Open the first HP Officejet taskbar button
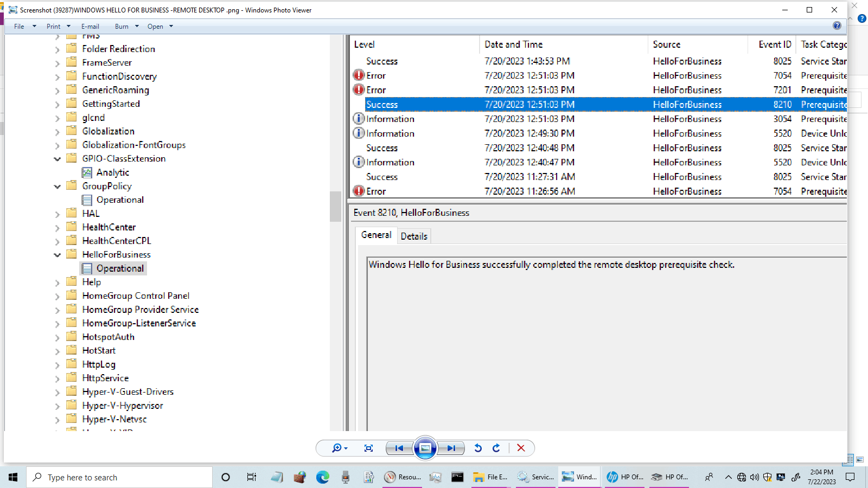The height and width of the screenshot is (488, 868). point(624,477)
